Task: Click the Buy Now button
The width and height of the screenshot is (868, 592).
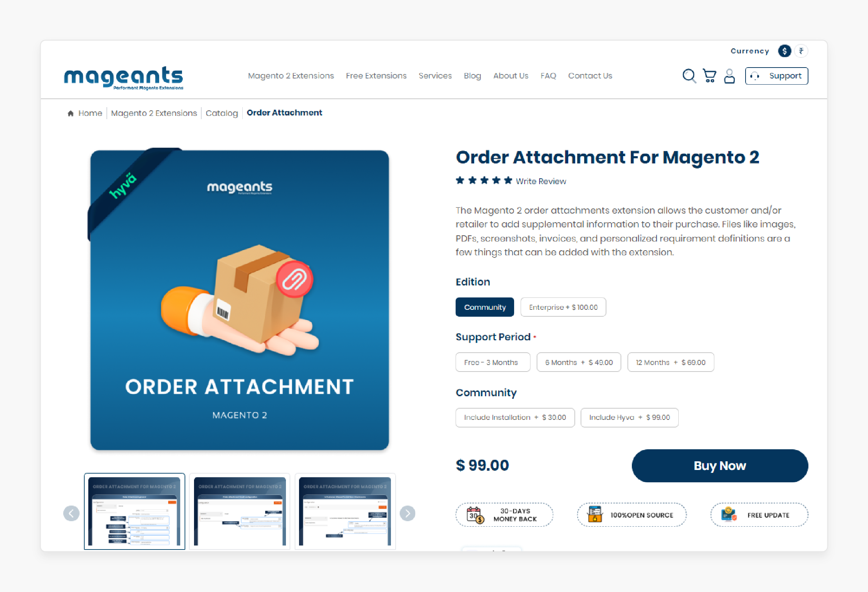Action: click(720, 465)
